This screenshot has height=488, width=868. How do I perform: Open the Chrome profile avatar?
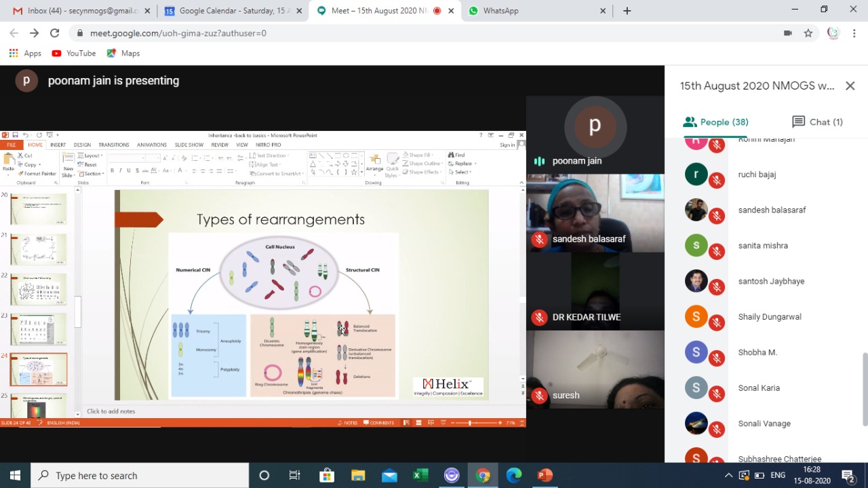point(833,33)
